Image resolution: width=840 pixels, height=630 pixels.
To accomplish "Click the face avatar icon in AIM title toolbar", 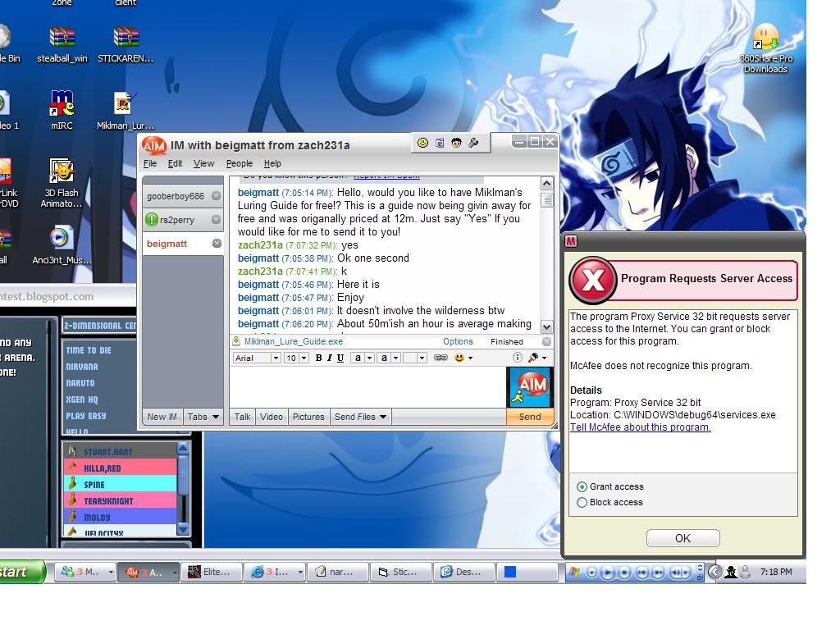I will pyautogui.click(x=456, y=143).
